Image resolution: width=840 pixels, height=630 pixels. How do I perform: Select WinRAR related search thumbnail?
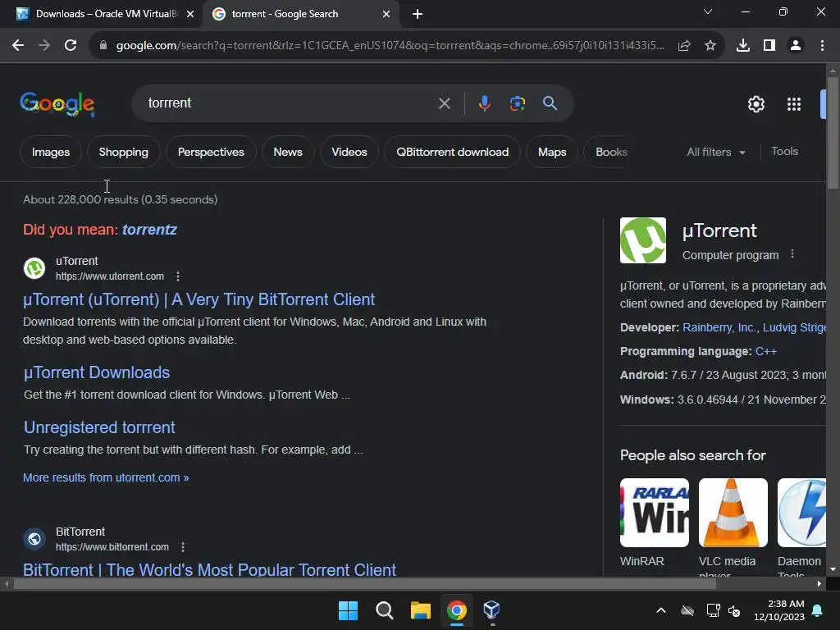(654, 513)
